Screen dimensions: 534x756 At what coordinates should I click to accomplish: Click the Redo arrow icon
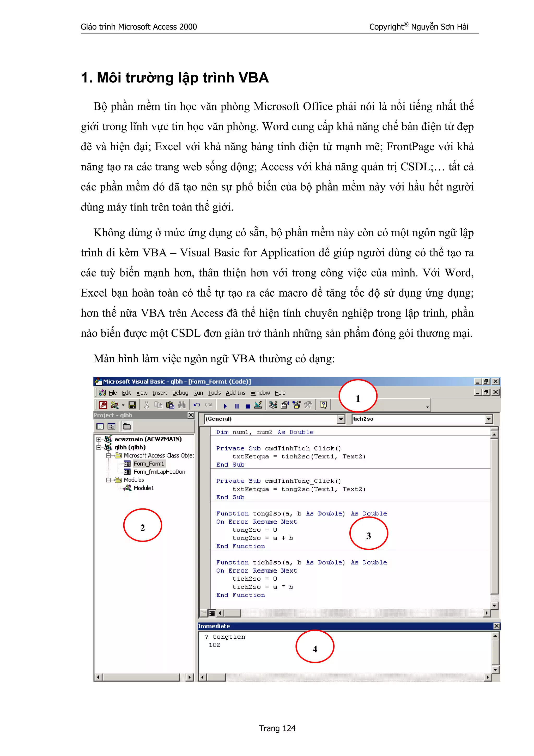(x=208, y=405)
